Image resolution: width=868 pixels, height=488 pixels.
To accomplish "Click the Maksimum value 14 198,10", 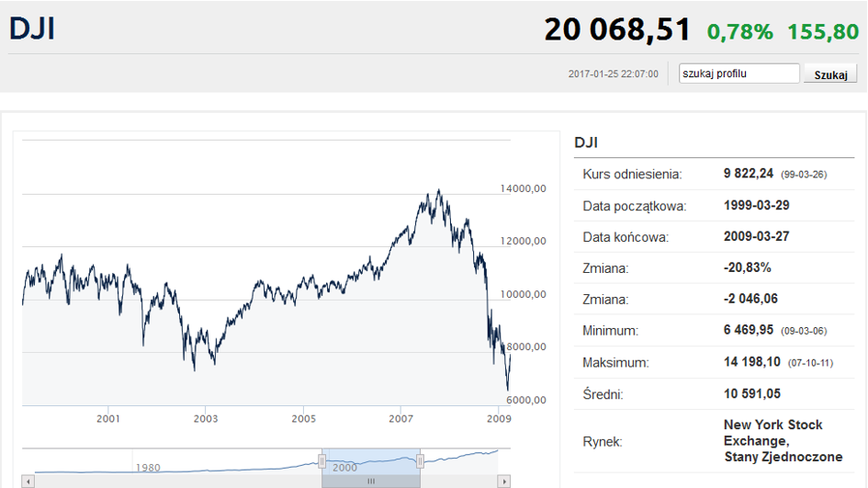I will (751, 362).
